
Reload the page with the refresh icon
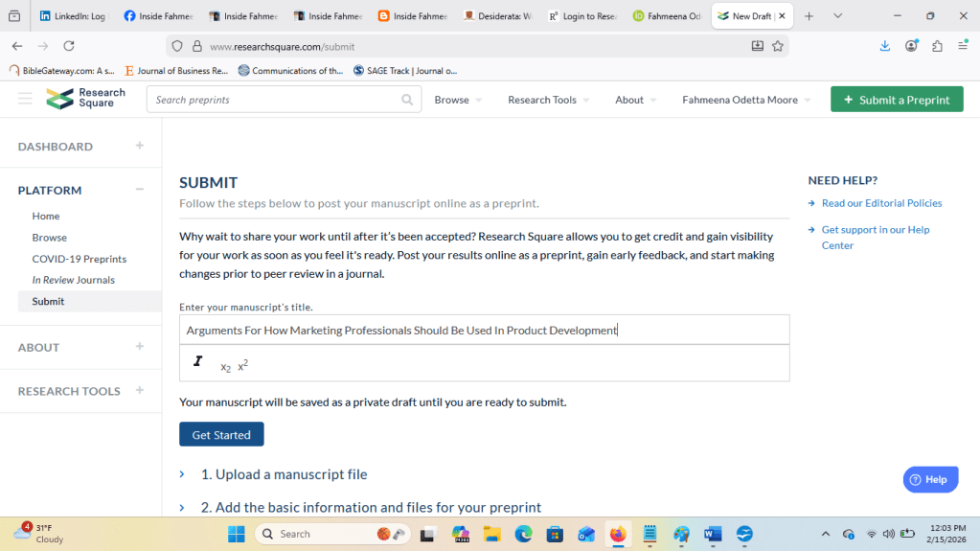[69, 46]
